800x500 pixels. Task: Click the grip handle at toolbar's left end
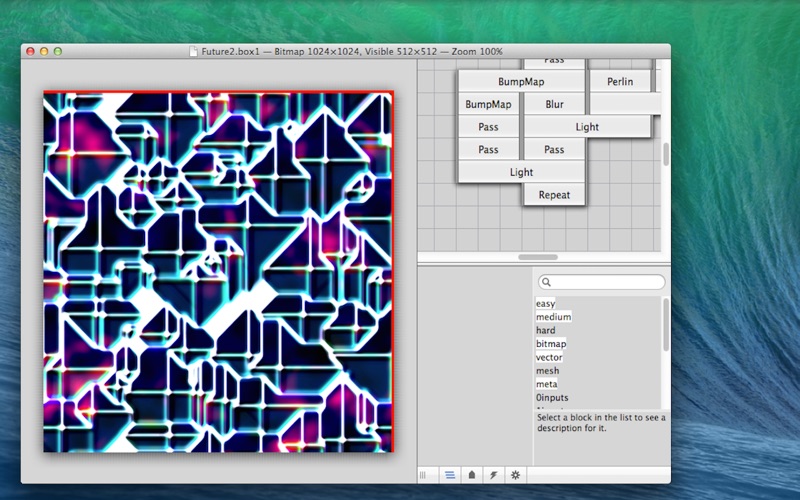point(422,475)
